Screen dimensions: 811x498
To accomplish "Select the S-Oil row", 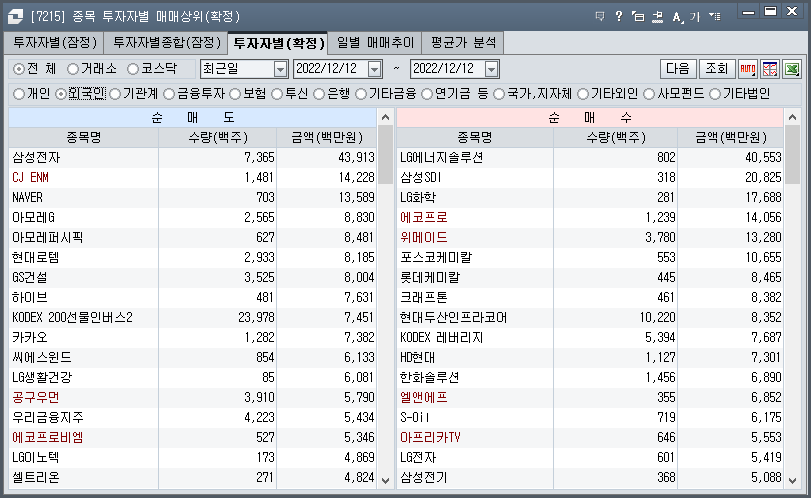I will [590, 418].
